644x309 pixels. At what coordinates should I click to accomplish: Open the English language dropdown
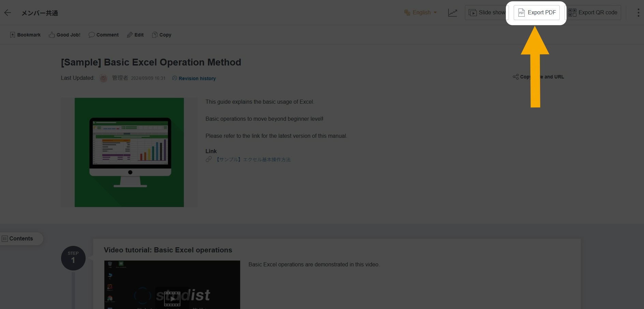(x=420, y=13)
